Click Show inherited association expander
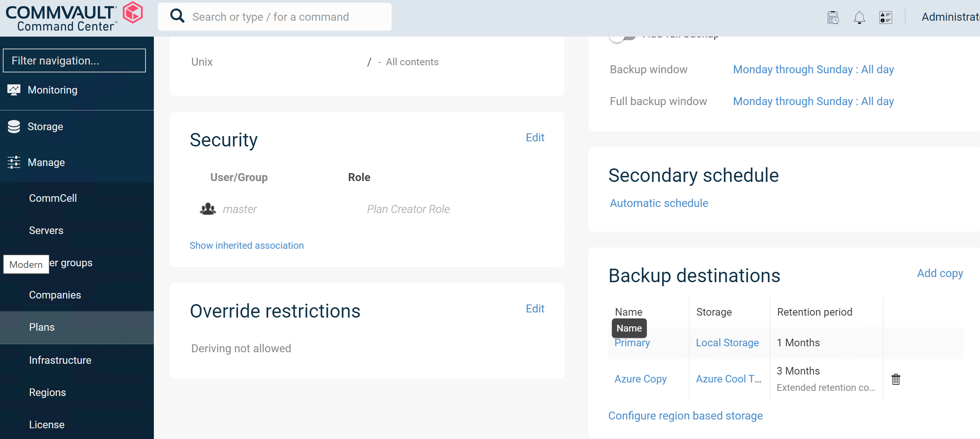980x439 pixels. tap(247, 245)
